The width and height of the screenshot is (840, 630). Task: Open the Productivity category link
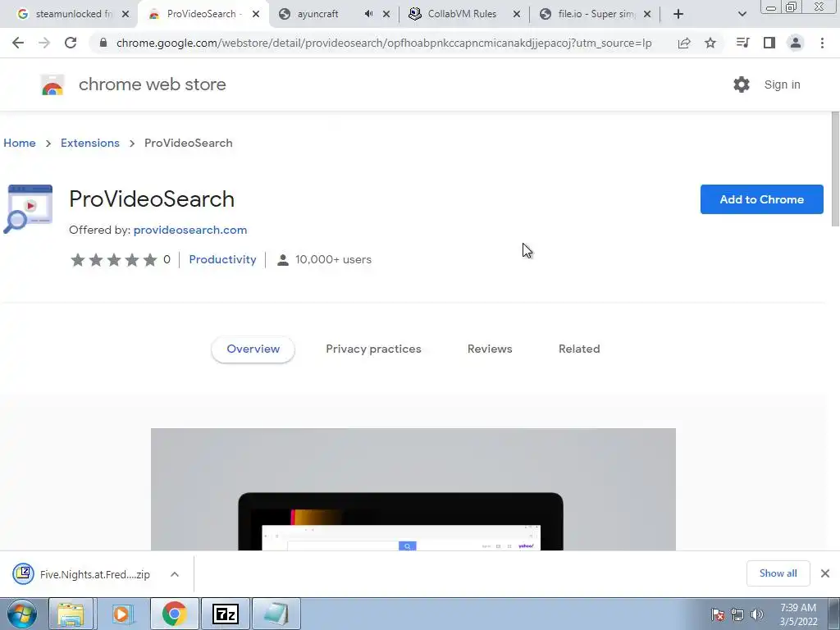pos(222,259)
